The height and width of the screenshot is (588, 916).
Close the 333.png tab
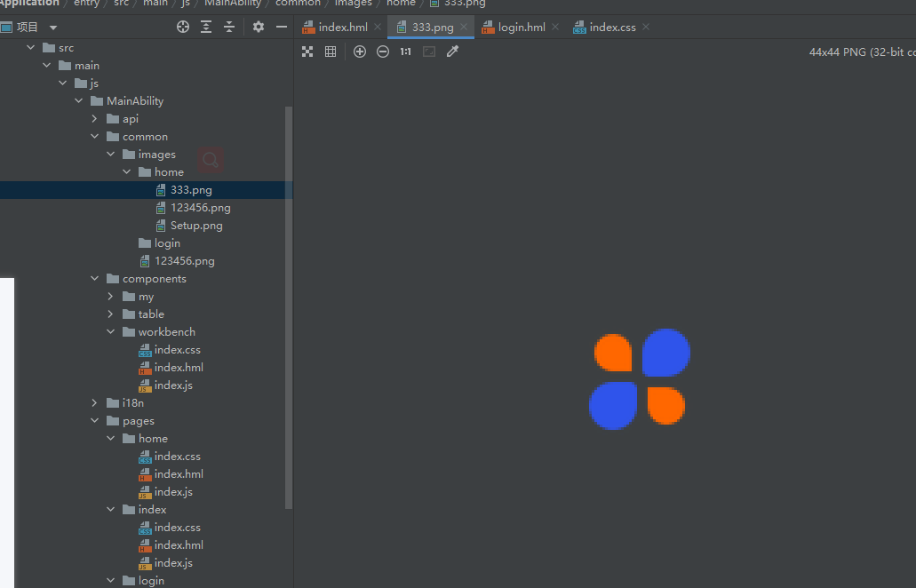pos(463,27)
